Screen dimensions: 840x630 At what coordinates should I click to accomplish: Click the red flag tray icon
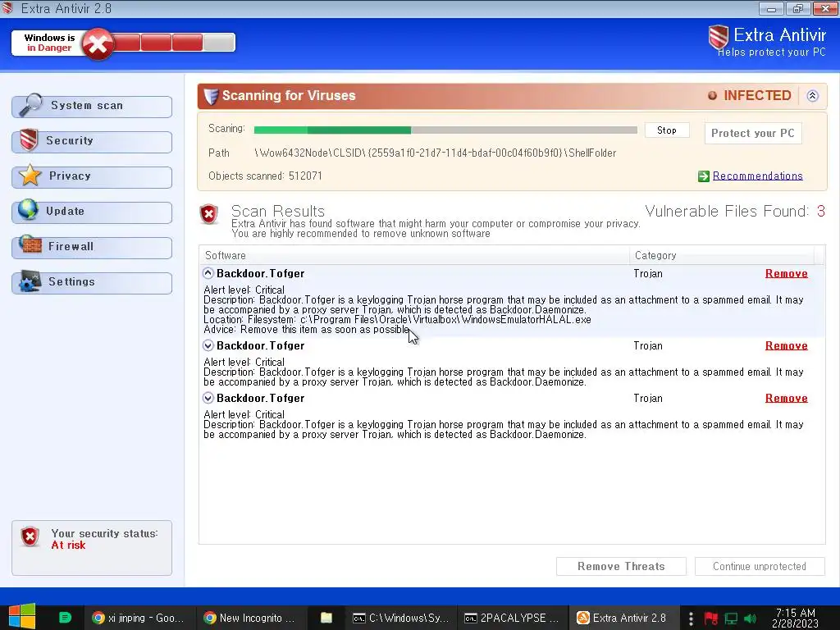click(x=711, y=619)
